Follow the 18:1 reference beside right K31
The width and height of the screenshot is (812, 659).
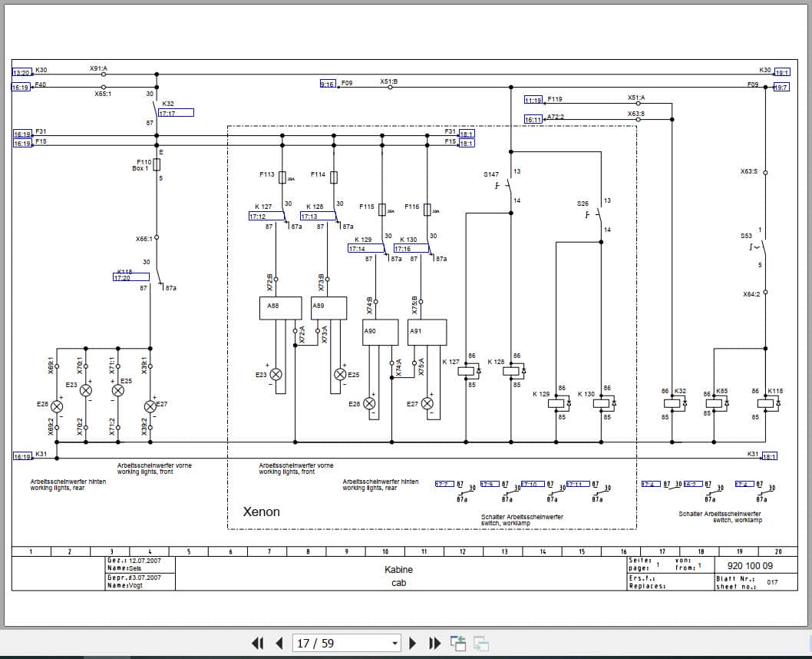coord(770,456)
